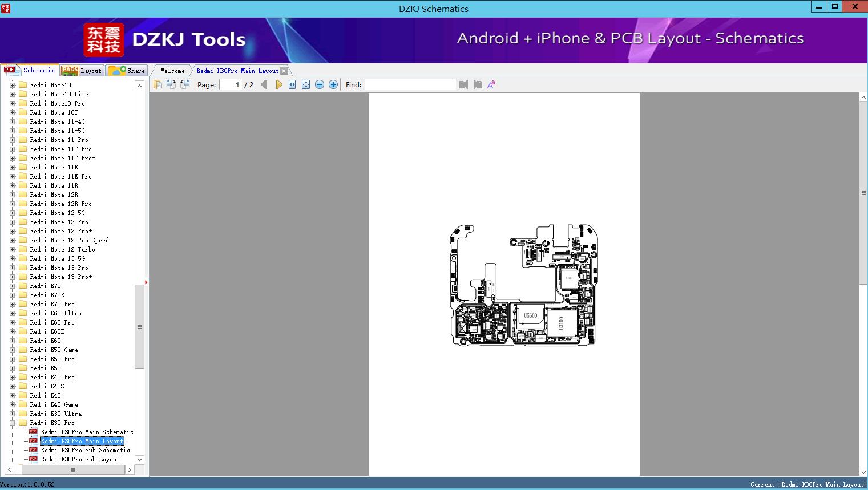Viewport: 868px width, 490px height.
Task: Zoom out with the minus icon
Action: 320,84
